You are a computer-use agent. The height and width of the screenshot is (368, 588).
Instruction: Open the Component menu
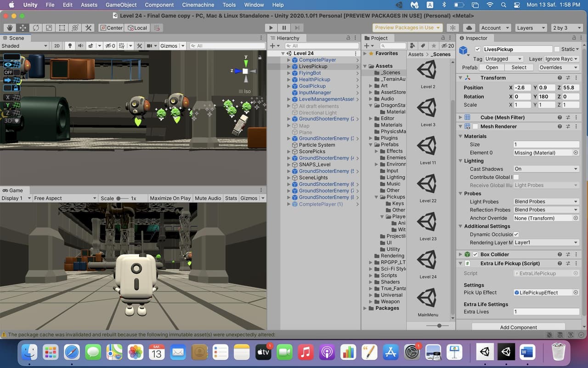pyautogui.click(x=159, y=5)
